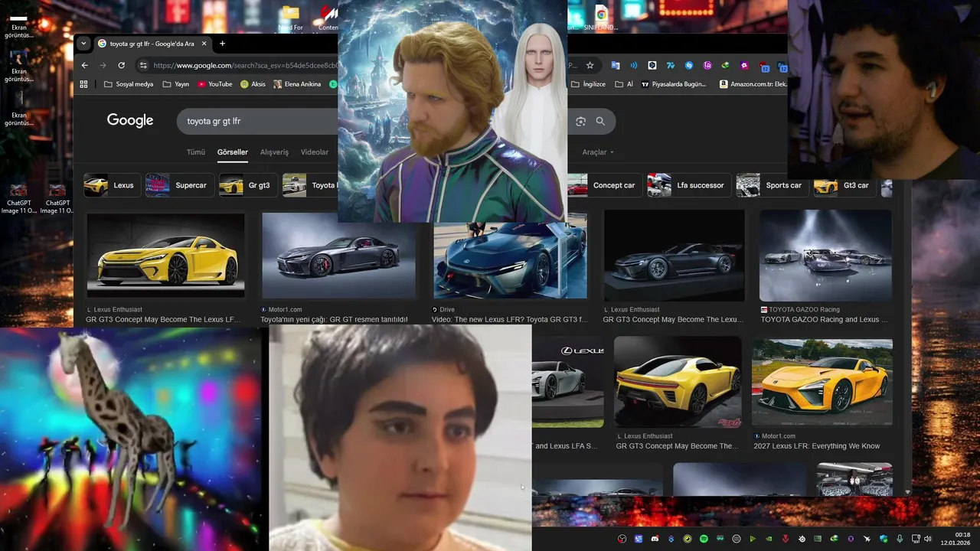The width and height of the screenshot is (980, 551).
Task: Open the TOYOTA GAZOO Racing image result
Action: [825, 255]
